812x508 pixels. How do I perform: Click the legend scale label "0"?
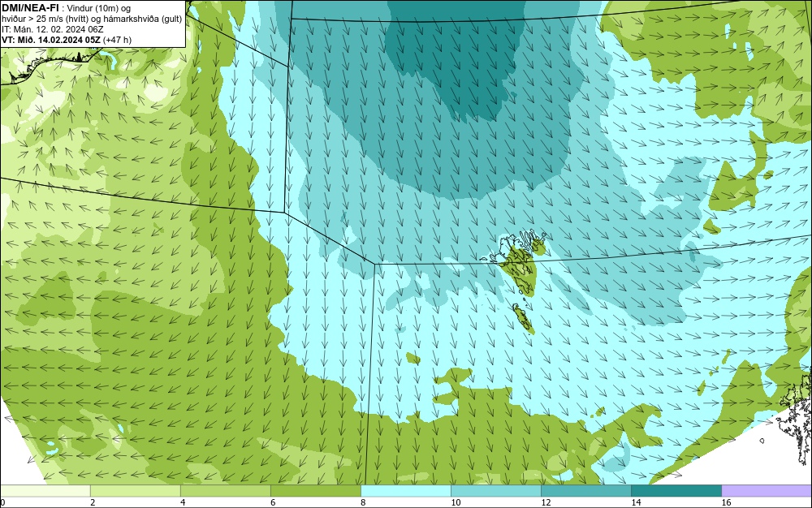click(x=2, y=503)
